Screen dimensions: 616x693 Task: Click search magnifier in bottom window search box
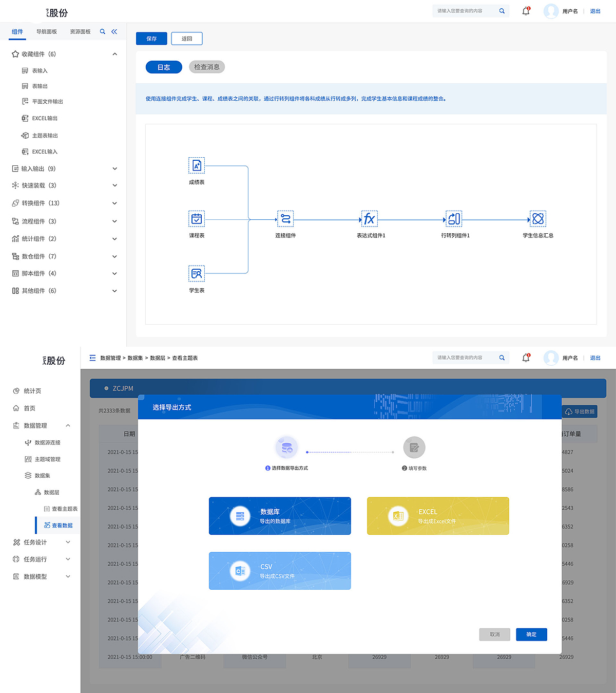click(502, 358)
